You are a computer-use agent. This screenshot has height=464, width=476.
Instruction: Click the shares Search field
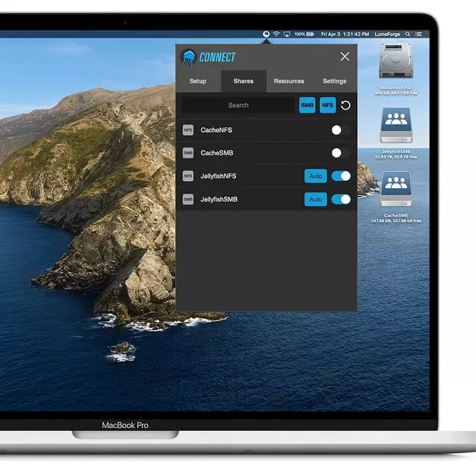pyautogui.click(x=238, y=105)
